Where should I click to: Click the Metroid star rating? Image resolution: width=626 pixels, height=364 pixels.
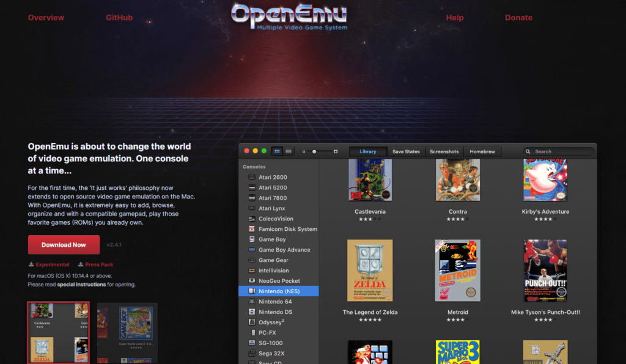(457, 319)
